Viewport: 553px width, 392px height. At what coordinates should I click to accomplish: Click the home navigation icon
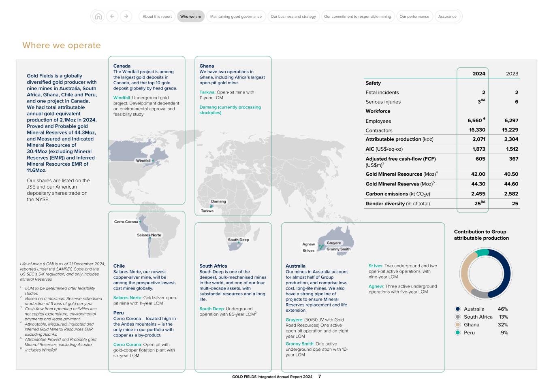click(x=98, y=16)
